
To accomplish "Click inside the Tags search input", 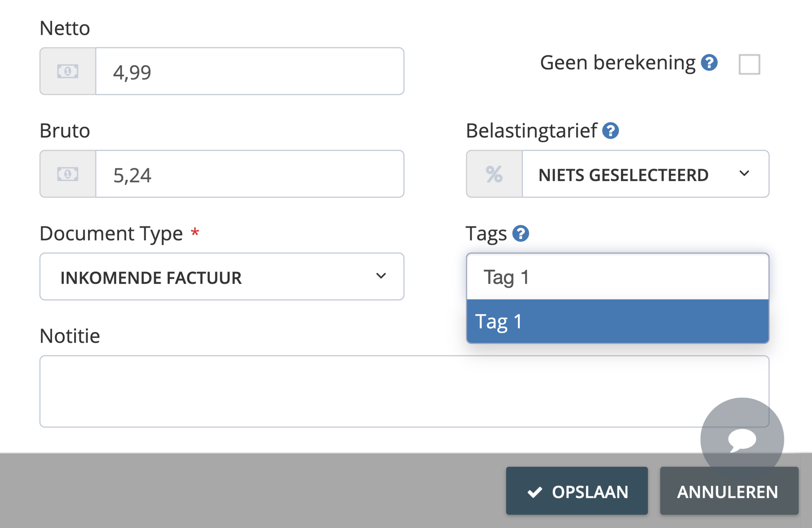I will [x=618, y=276].
